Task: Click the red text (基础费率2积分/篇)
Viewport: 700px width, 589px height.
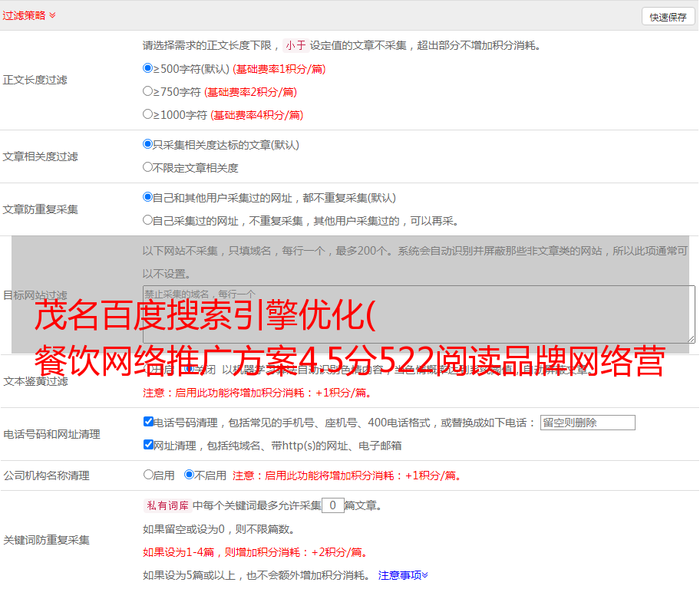Action: (250, 92)
